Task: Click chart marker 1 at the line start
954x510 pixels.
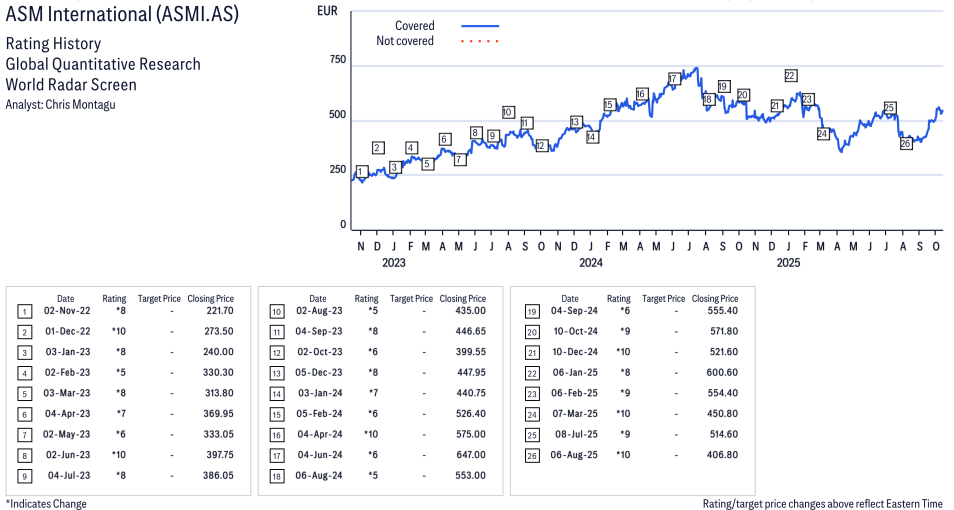Action: (x=361, y=172)
